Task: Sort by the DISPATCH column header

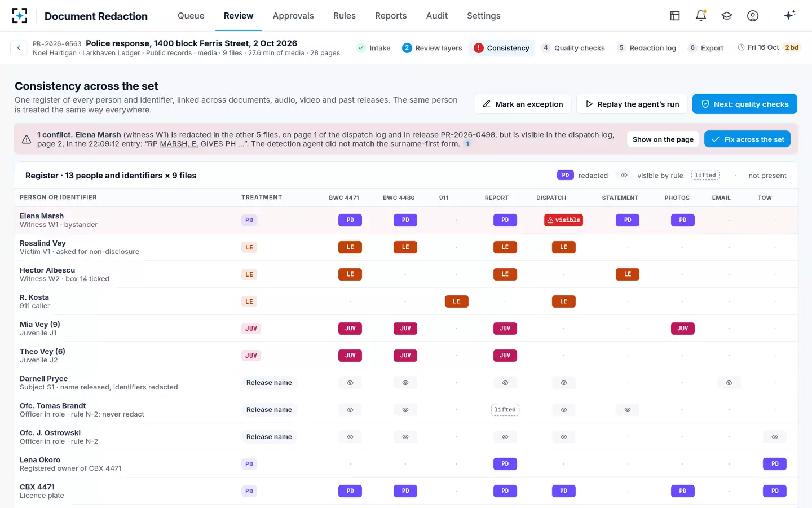Action: pyautogui.click(x=551, y=198)
